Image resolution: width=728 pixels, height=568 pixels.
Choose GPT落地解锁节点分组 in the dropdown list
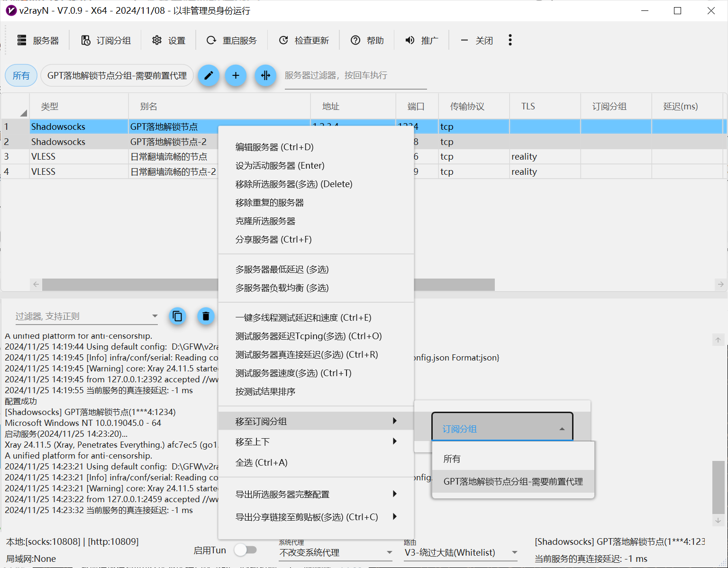click(513, 481)
